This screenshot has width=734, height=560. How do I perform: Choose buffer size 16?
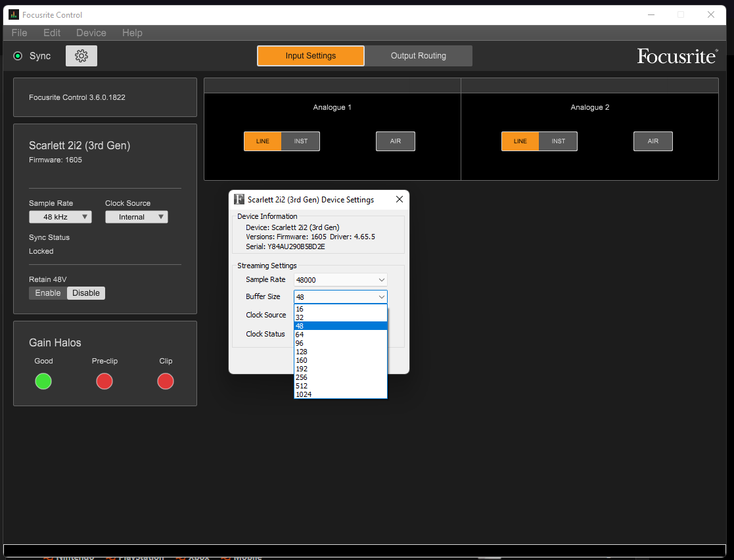(340, 309)
